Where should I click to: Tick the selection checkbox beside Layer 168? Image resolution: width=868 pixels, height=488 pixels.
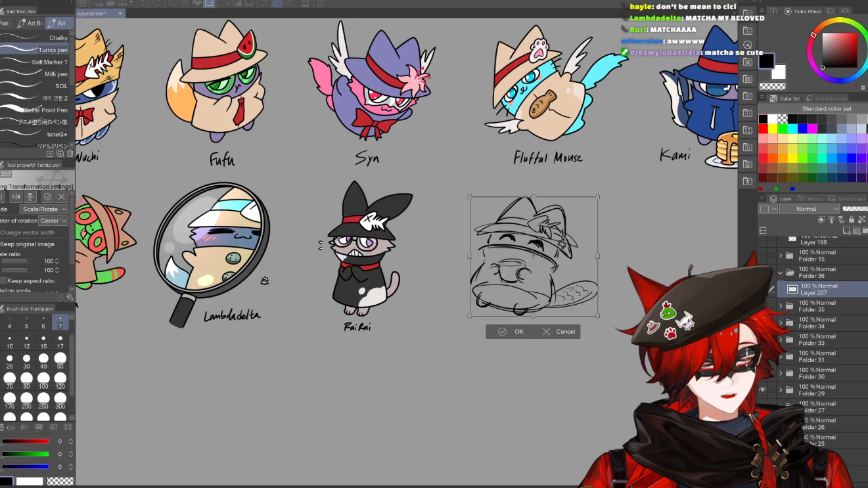pos(772,239)
